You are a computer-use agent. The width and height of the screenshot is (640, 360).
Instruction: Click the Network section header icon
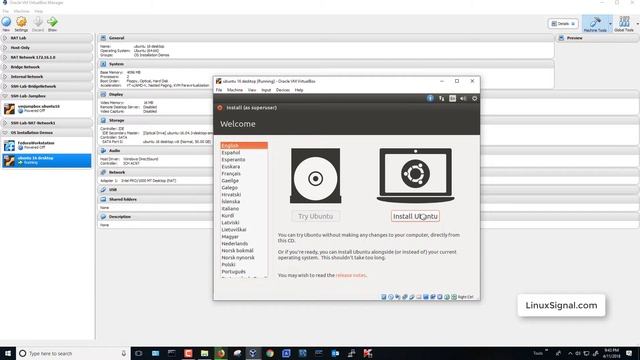click(x=103, y=172)
